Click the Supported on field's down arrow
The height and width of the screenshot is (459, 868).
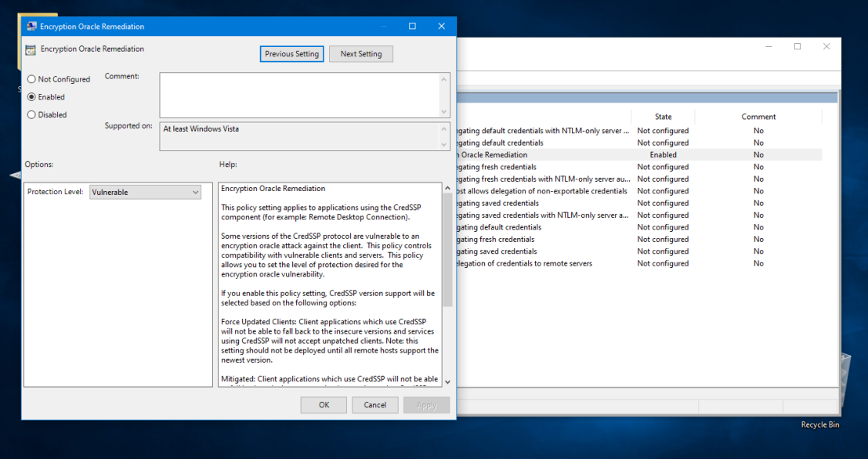[443, 143]
